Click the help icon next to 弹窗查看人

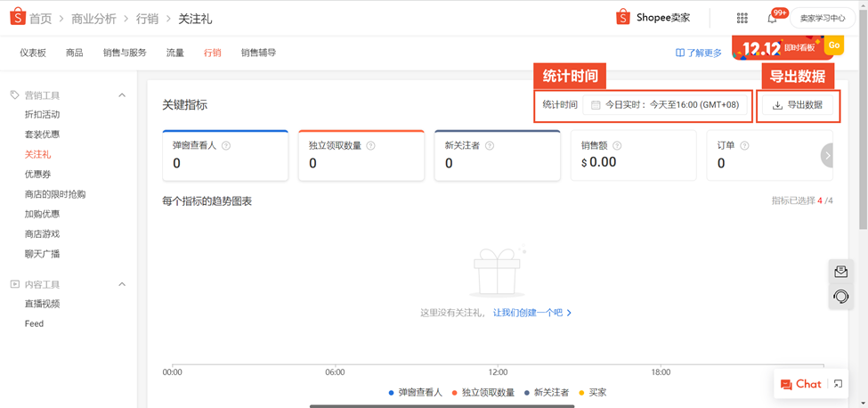click(x=226, y=145)
